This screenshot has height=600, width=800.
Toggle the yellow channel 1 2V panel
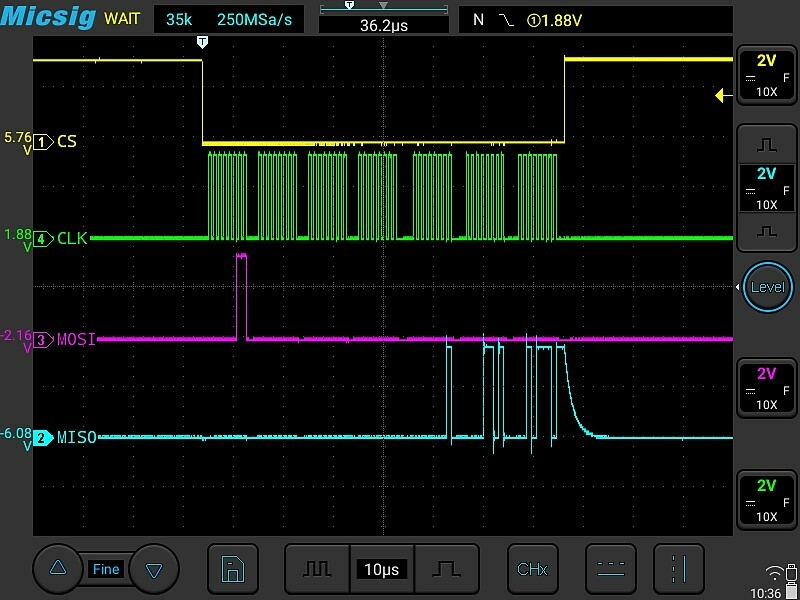(767, 75)
